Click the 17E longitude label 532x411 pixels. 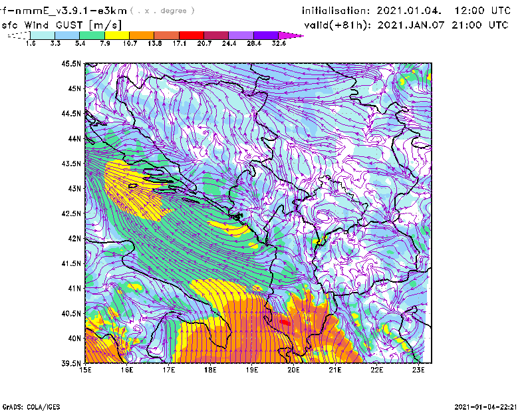[169, 370]
